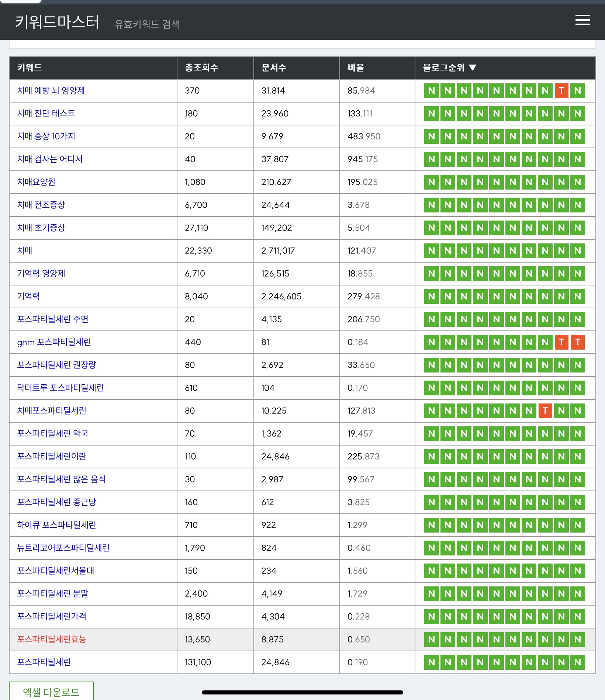605x700 pixels.
Task: Click first N badge in 치매 증상 10가지 row
Action: [x=432, y=136]
